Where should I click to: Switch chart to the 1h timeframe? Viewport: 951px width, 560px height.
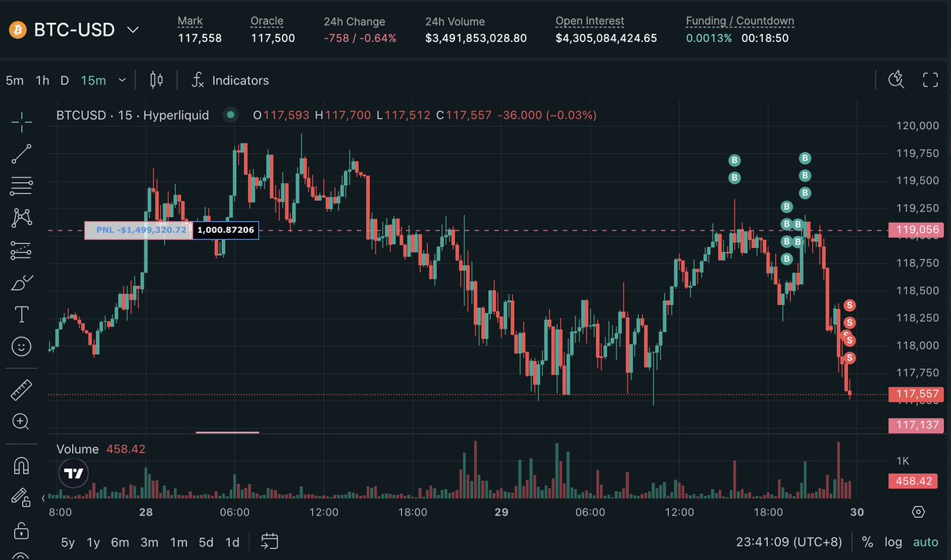[42, 80]
